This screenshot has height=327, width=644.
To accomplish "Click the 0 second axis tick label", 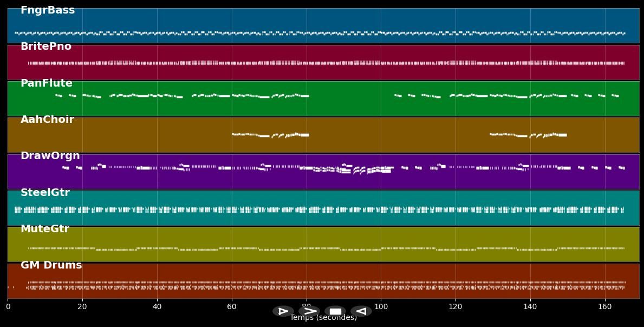I will coord(8,306).
